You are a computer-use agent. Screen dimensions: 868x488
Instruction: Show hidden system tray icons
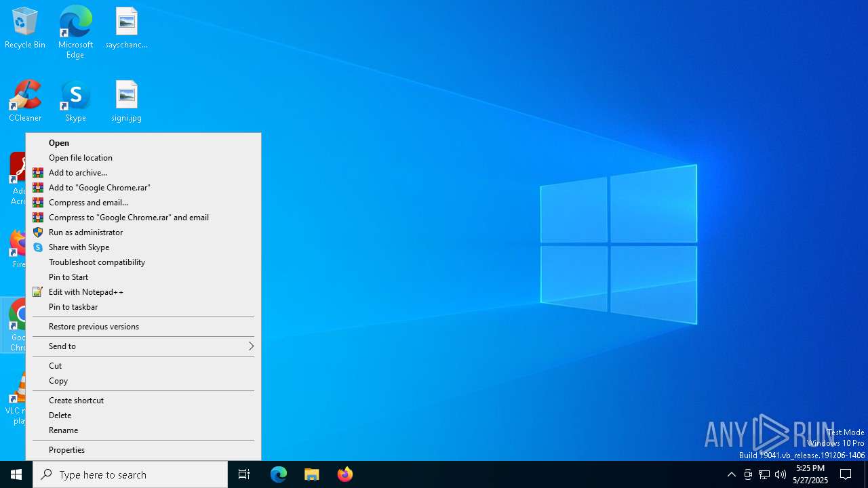coord(731,474)
